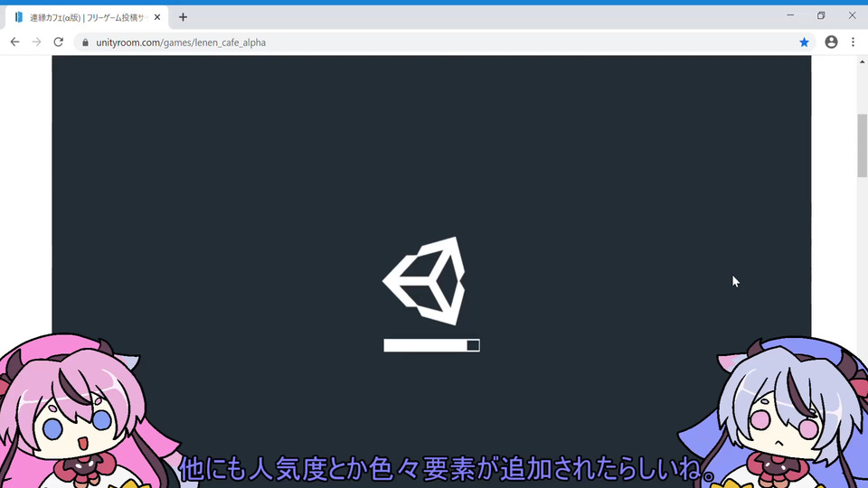868x488 pixels.
Task: Go back to the previous page
Action: point(15,42)
